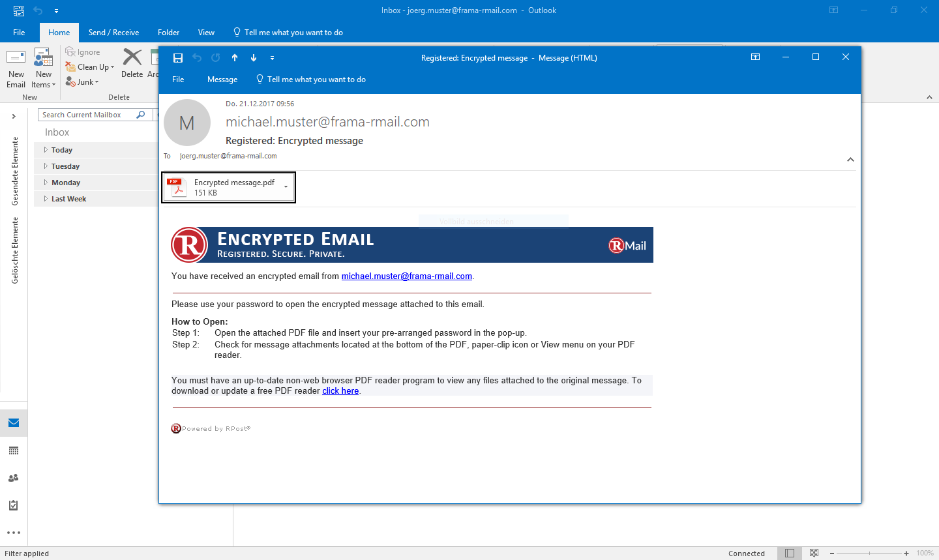This screenshot has height=560, width=939.
Task: Click Powered by RPost footer logo
Action: coord(211,428)
